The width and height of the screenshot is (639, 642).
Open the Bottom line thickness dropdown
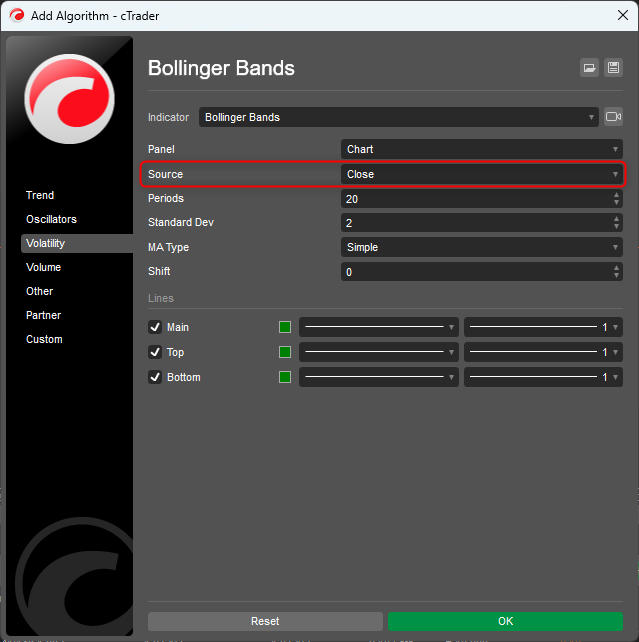coord(543,377)
